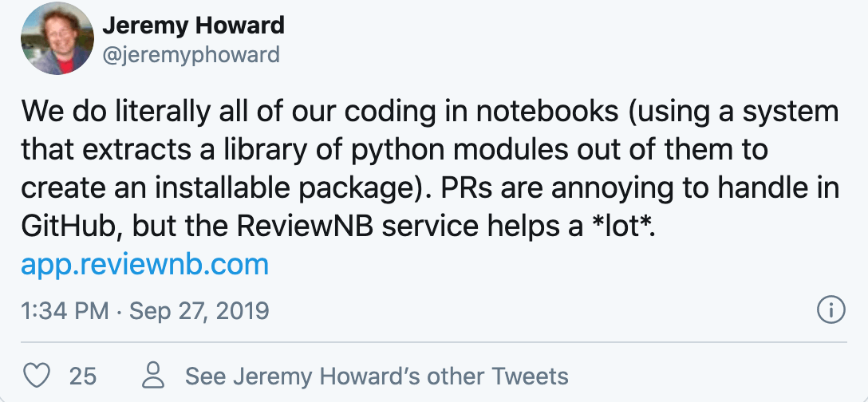Open the app.reviewnb.com link
Image resolution: width=868 pixels, height=402 pixels.
(x=145, y=264)
